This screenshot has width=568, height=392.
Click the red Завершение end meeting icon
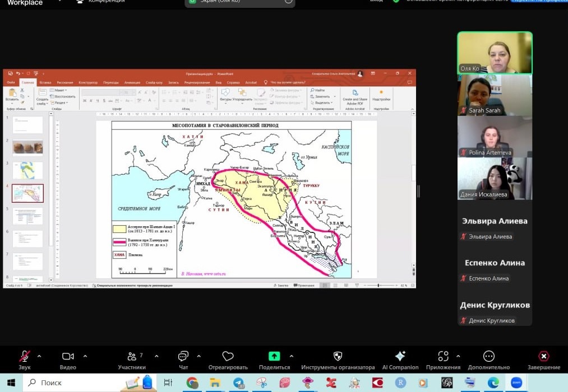coord(544,356)
